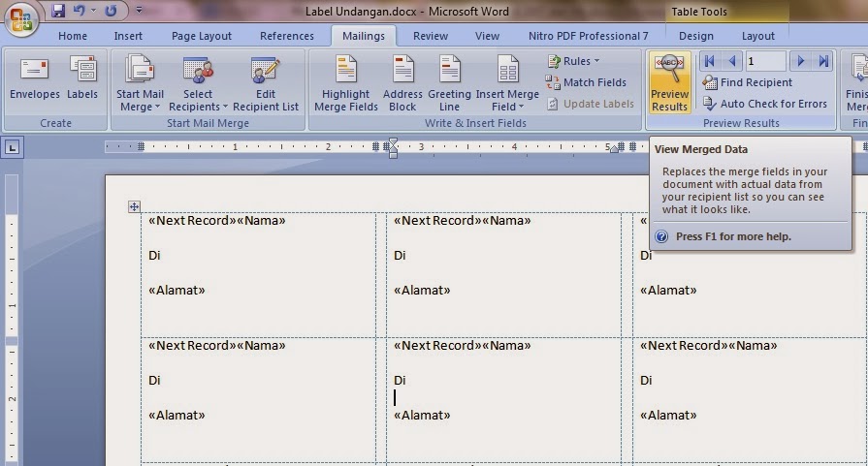Click the vertical ruler

pos(12,320)
